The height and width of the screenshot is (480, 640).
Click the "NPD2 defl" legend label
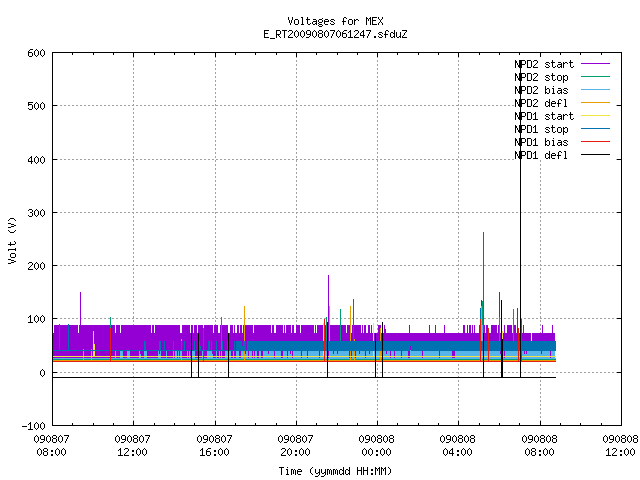point(541,103)
